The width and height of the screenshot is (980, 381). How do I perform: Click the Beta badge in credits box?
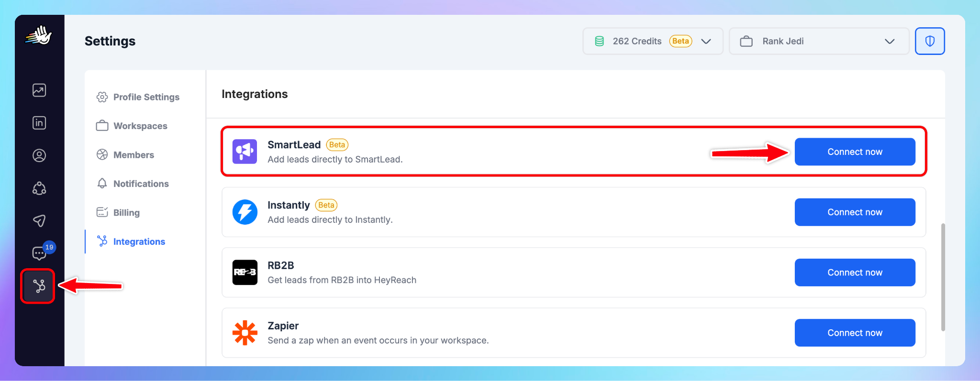coord(680,41)
